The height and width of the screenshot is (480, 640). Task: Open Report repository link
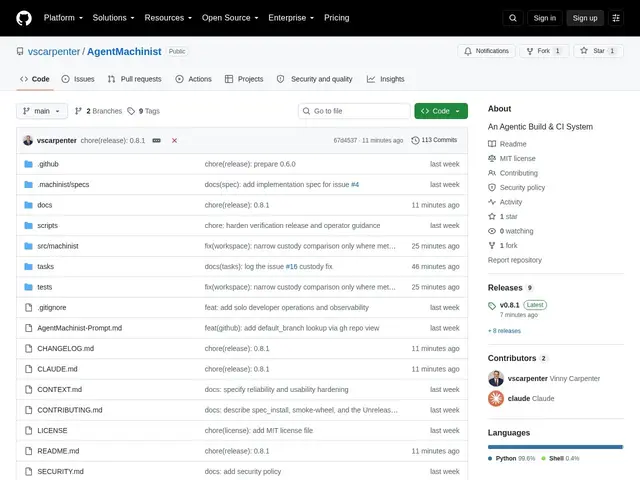tap(515, 260)
